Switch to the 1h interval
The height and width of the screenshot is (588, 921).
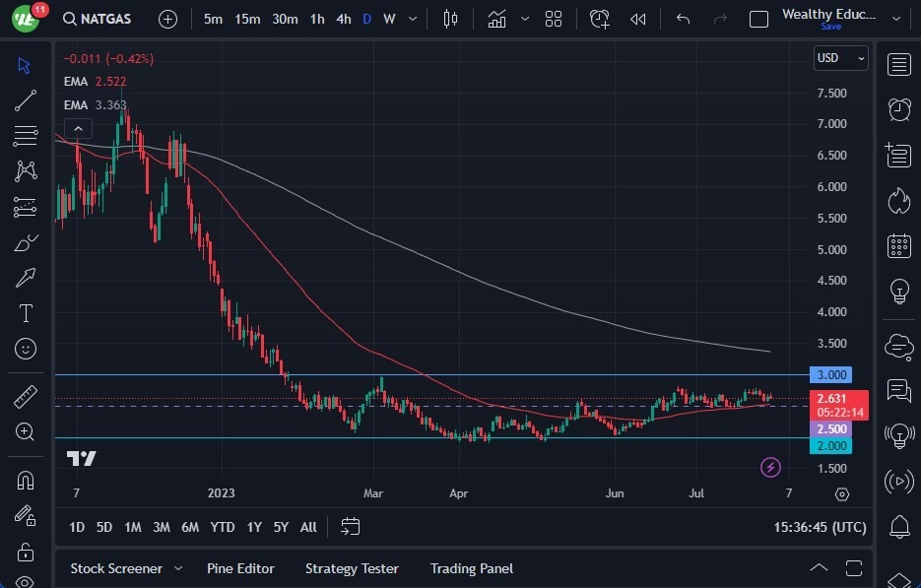[317, 20]
